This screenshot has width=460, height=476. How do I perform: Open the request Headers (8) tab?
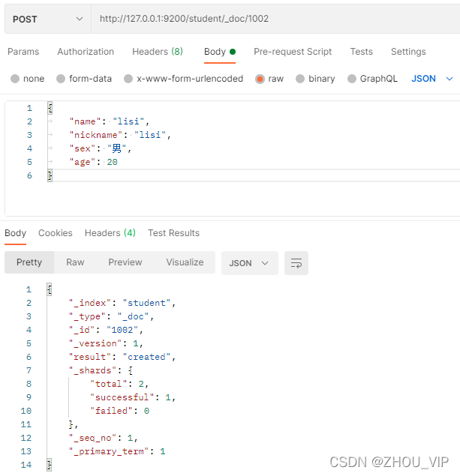(x=158, y=52)
